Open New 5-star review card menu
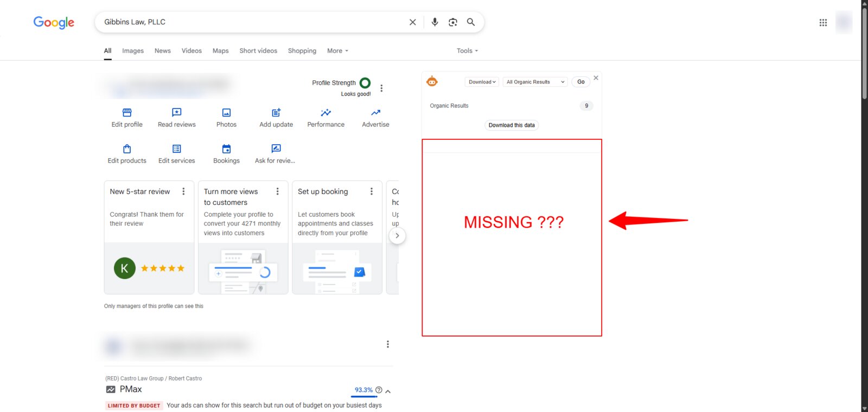Screen dimensions: 868x412 click(183, 191)
